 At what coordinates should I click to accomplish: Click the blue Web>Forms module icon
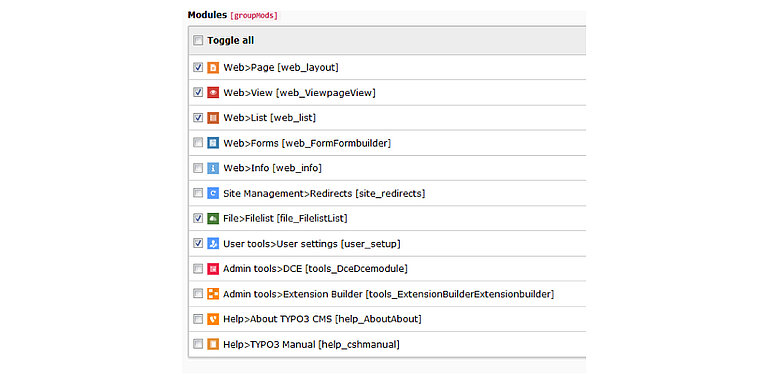(x=213, y=143)
